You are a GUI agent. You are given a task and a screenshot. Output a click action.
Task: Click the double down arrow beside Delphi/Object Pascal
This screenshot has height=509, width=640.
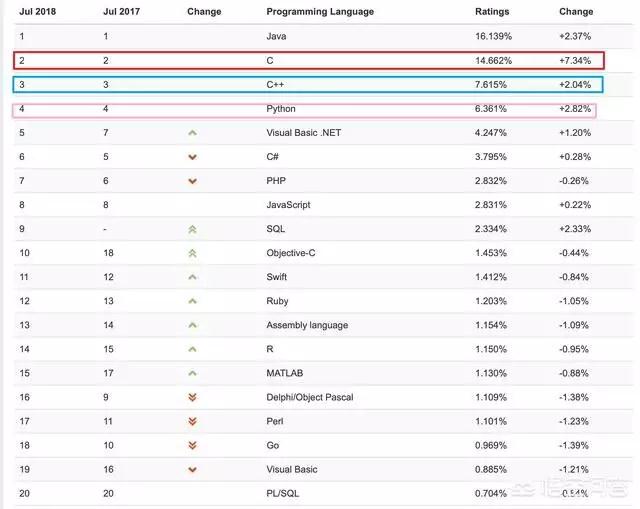click(193, 397)
